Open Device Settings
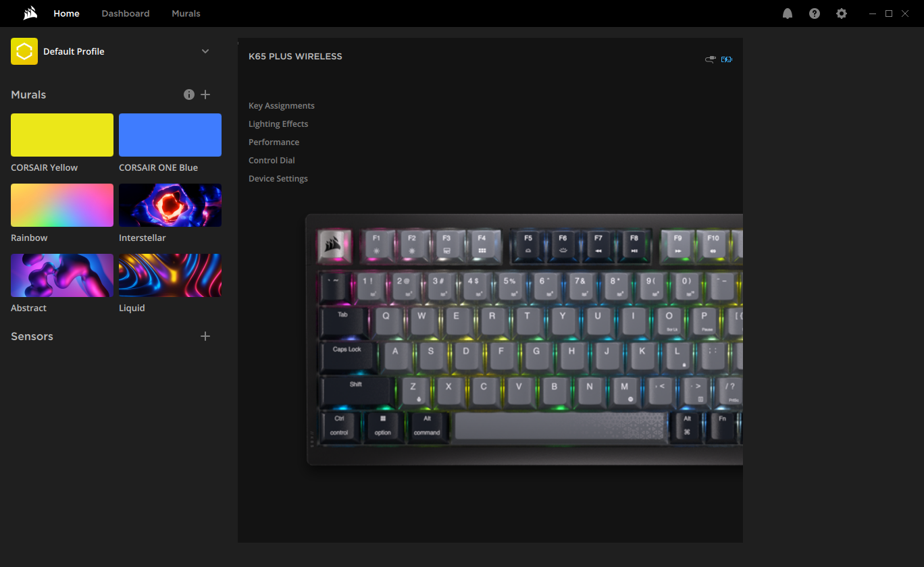Image resolution: width=924 pixels, height=567 pixels. (x=278, y=179)
